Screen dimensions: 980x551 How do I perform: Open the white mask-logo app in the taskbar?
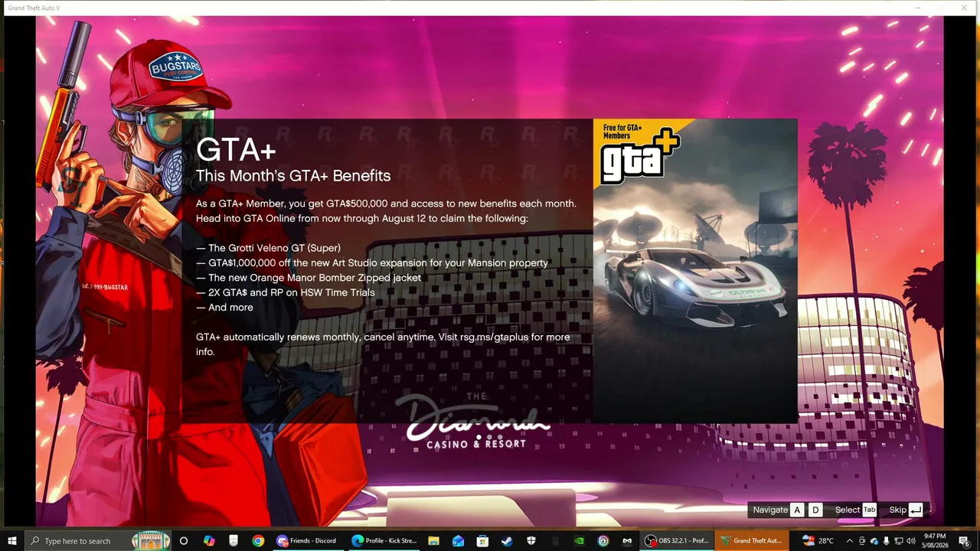(628, 541)
